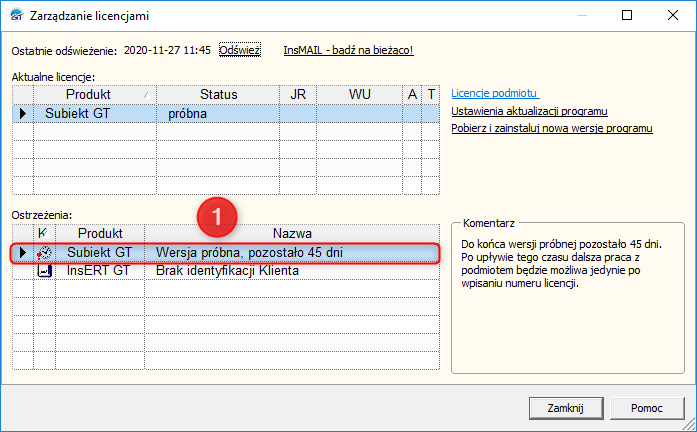
Task: Click the GT application icon in title bar
Action: (16, 15)
